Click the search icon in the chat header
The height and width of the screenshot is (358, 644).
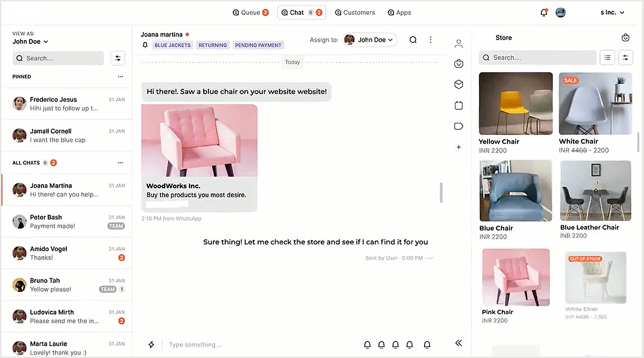point(413,40)
